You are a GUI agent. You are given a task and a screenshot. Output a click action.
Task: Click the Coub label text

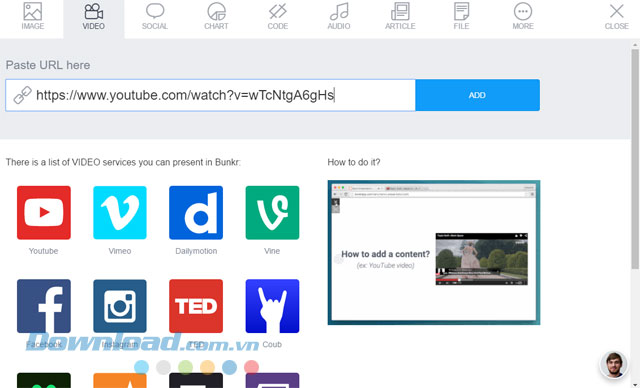tap(272, 344)
